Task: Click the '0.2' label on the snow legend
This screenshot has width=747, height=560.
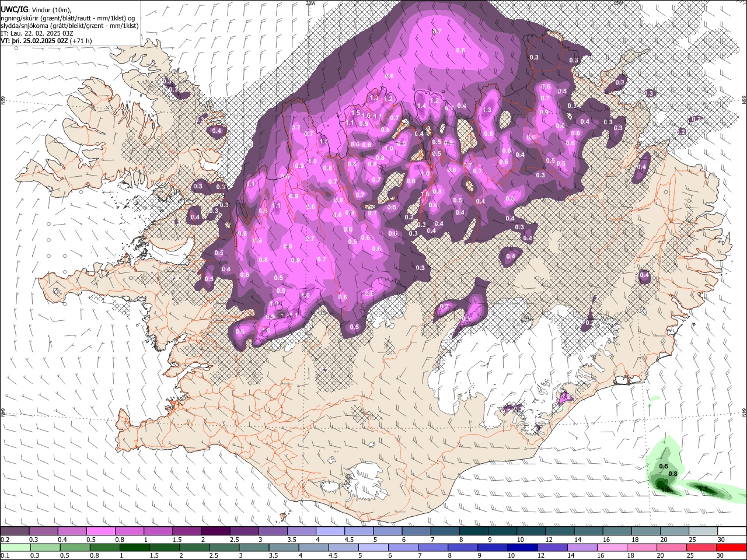Action: point(5,540)
